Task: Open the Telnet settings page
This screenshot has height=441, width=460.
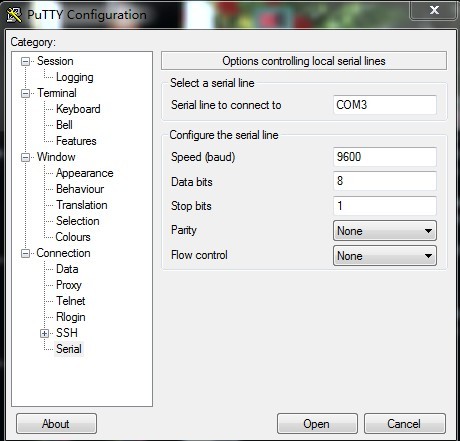Action: (x=71, y=301)
